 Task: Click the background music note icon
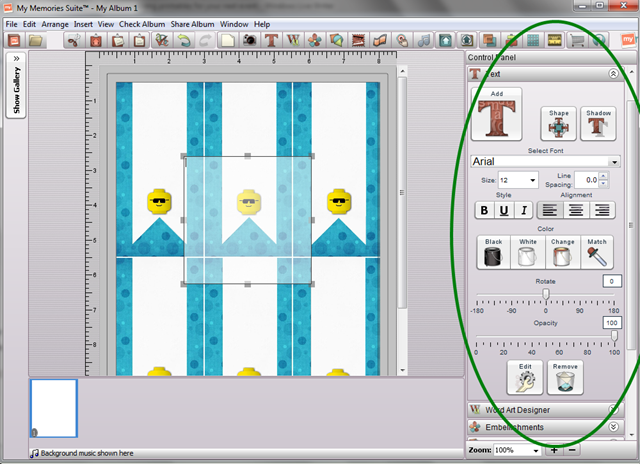tap(35, 453)
